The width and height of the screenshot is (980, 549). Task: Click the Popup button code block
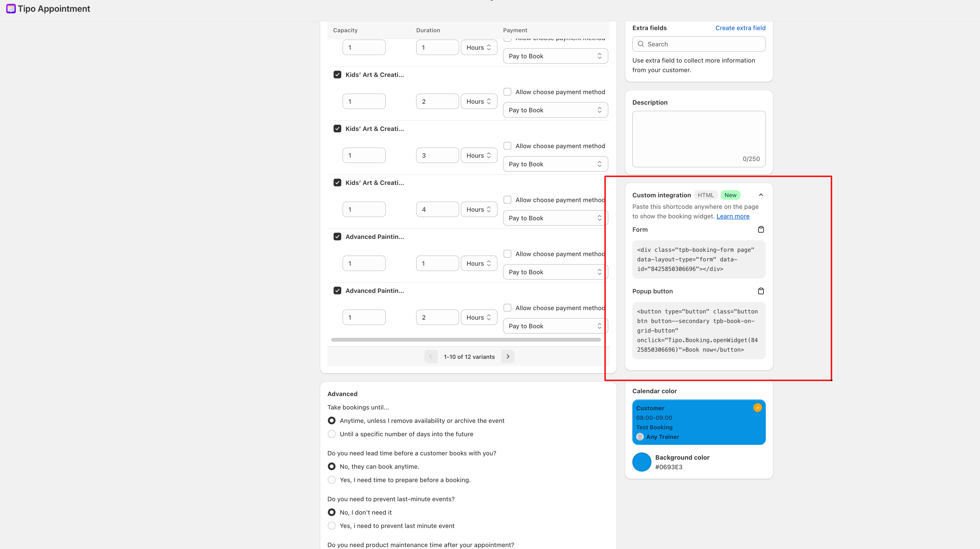click(698, 330)
